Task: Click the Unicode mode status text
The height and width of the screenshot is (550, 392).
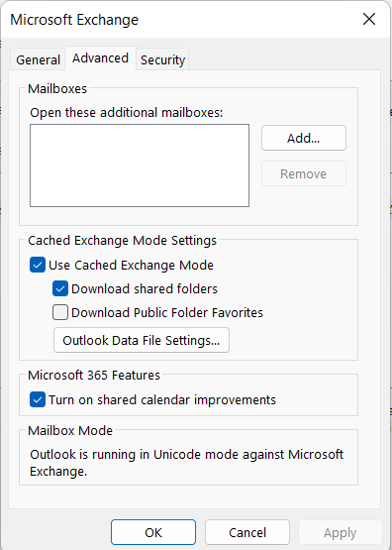Action: pos(187,463)
